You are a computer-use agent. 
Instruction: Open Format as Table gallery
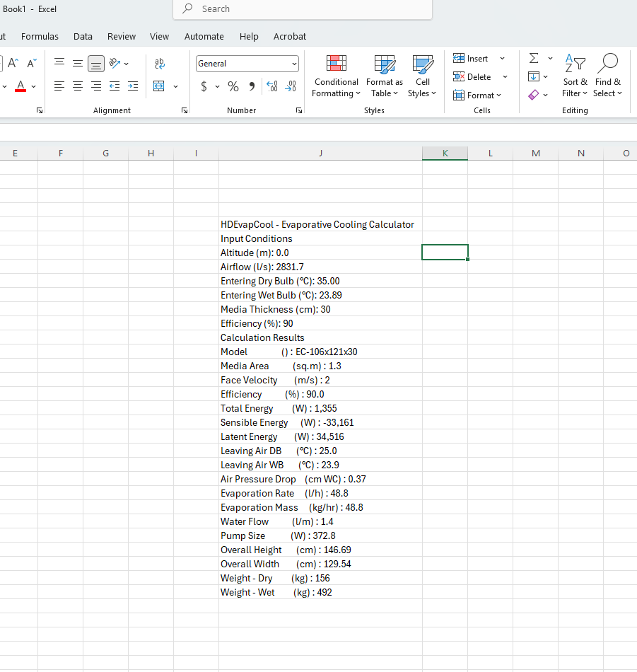[385, 76]
